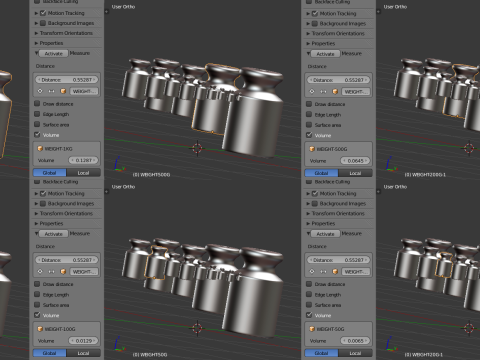Image resolution: width=480 pixels, height=360 pixels.
Task: Click Volume 0.0065 value field
Action: point(355,341)
